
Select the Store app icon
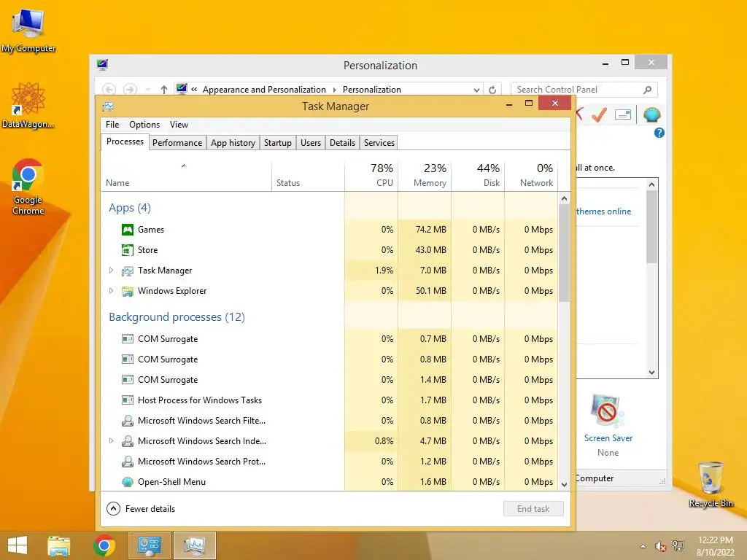click(x=127, y=250)
